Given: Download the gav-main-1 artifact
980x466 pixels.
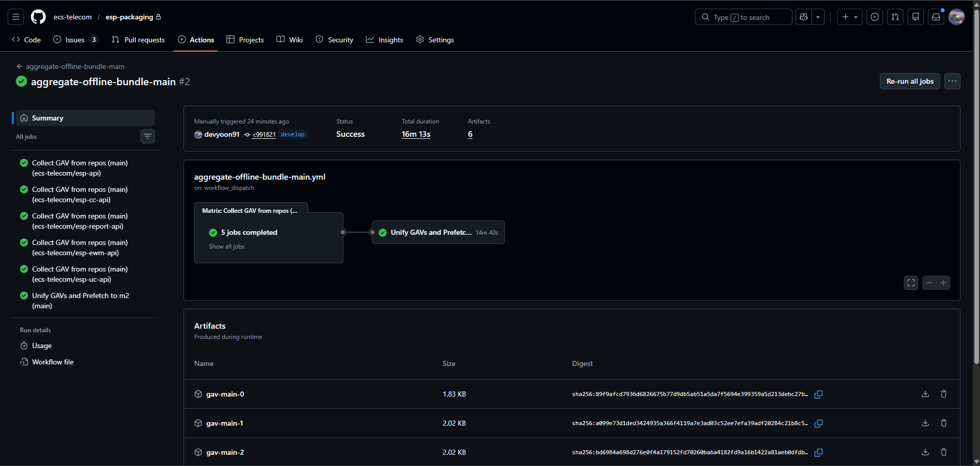Looking at the screenshot, I should (925, 423).
